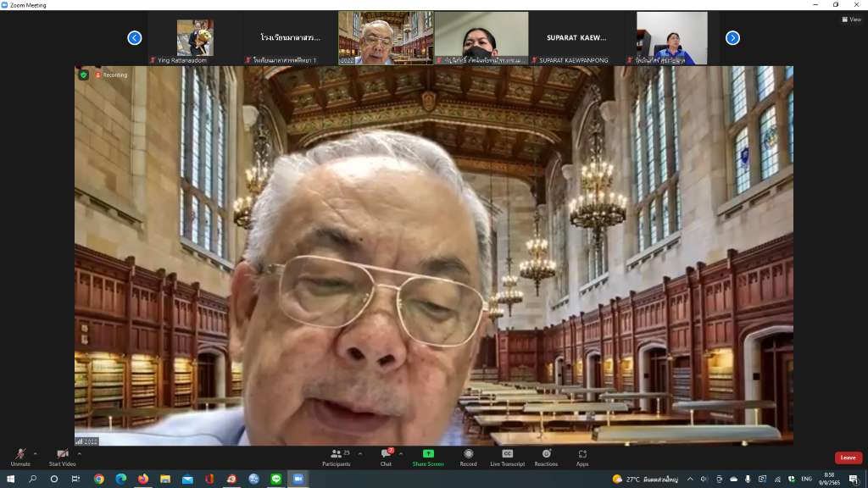Open the Participants panel
Viewport: 868px width, 488px height.
click(337, 457)
